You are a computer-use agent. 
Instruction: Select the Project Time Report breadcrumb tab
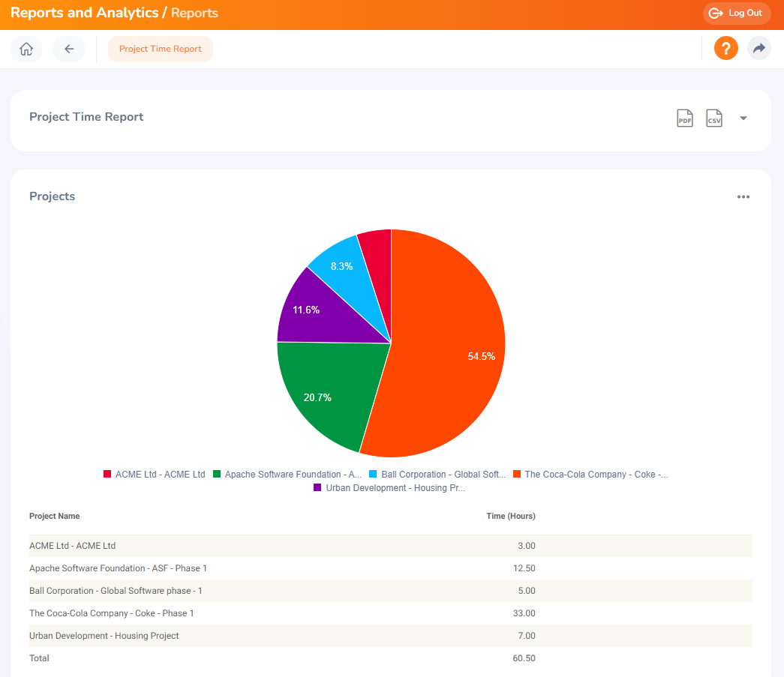tap(160, 49)
